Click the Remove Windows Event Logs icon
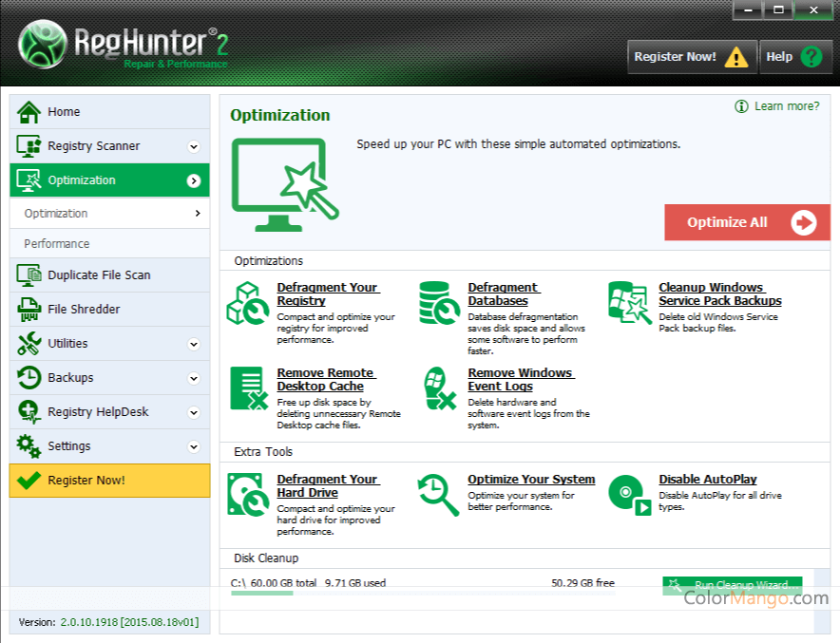Image resolution: width=840 pixels, height=643 pixels. tap(439, 388)
